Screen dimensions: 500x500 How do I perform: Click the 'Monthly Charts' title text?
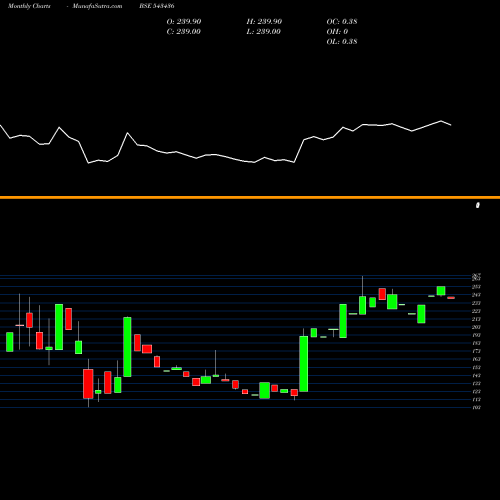pyautogui.click(x=29, y=6)
